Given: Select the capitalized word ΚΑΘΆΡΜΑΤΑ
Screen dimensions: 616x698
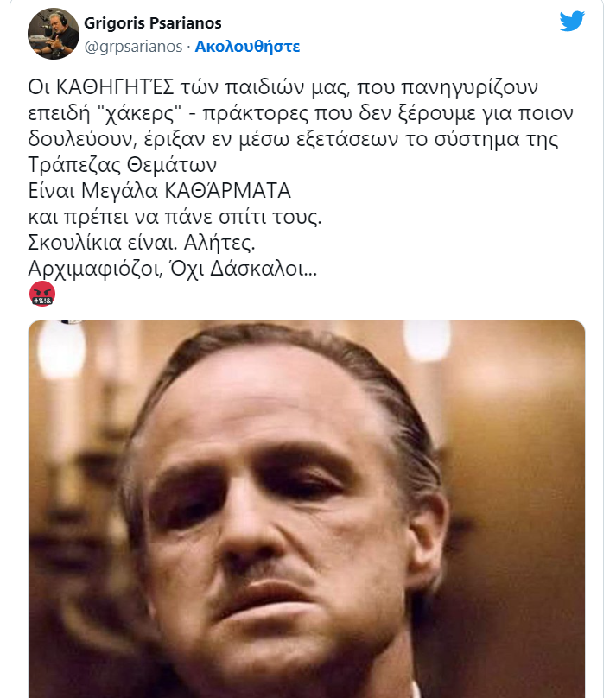Looking at the screenshot, I should pos(228,191).
